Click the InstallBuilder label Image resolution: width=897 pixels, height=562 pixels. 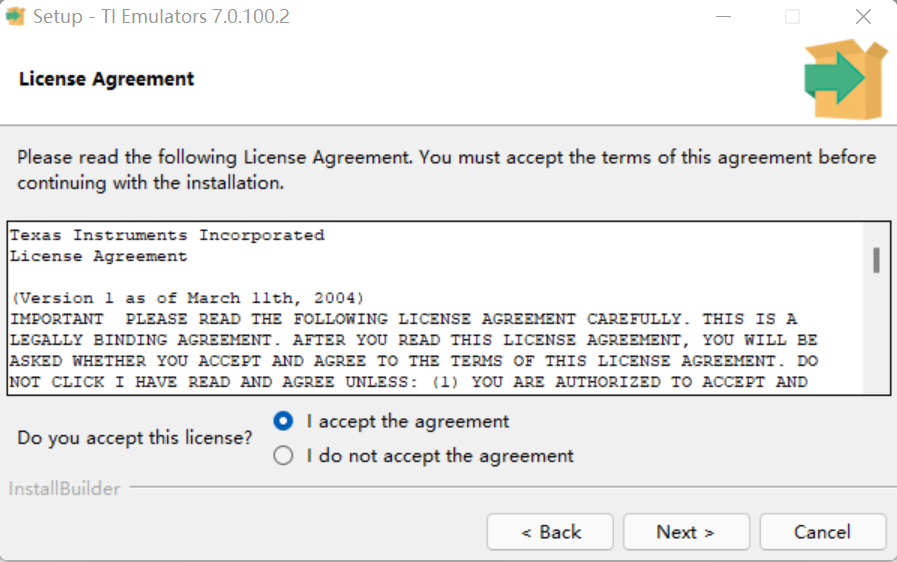point(65,488)
